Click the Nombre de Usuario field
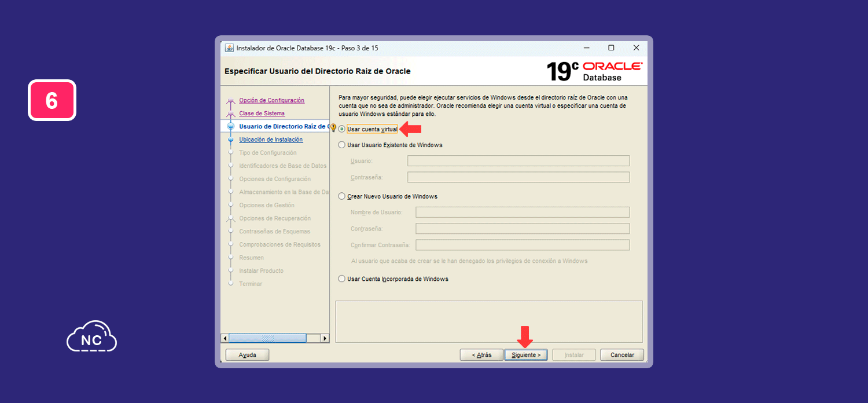 (x=523, y=213)
